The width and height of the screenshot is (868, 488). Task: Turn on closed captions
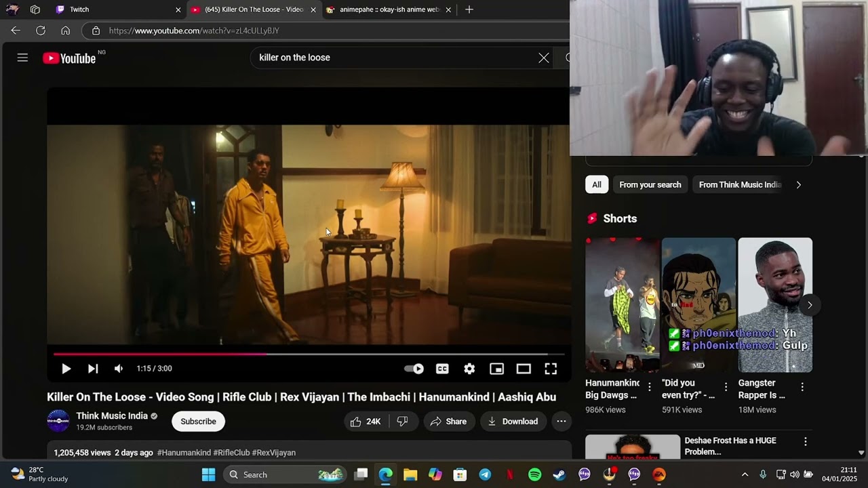(x=442, y=369)
